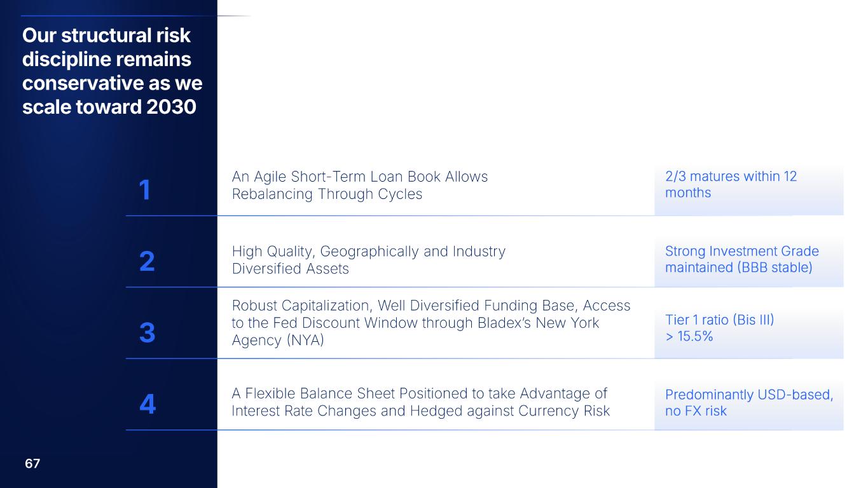Click the '> 15.5%' value
The width and height of the screenshot is (868, 488).
click(x=689, y=337)
